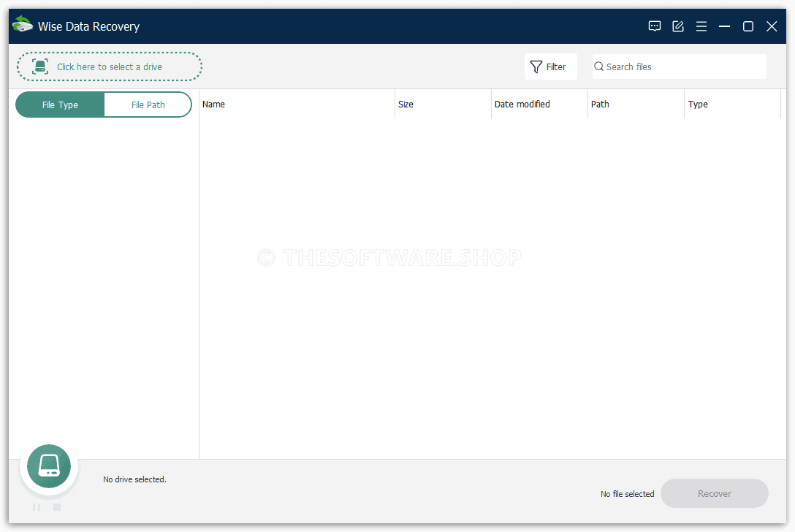
Task: Click the stop scan icon
Action: point(57,507)
